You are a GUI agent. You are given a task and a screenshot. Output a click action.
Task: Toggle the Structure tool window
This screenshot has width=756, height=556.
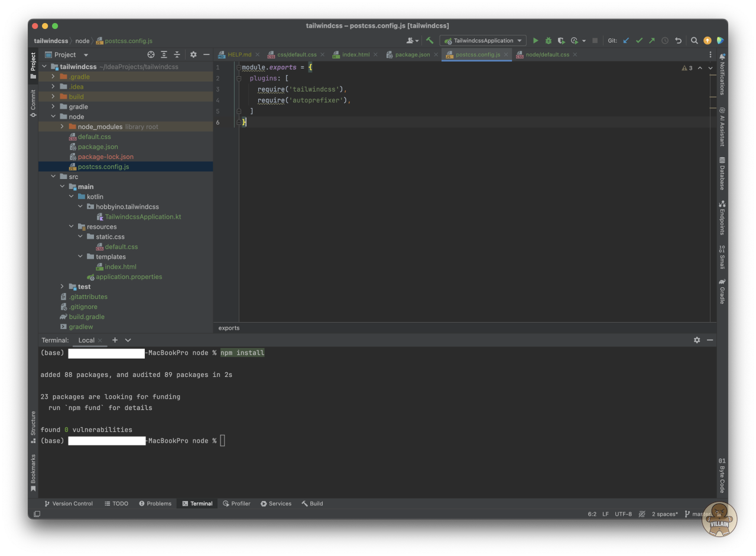(33, 427)
